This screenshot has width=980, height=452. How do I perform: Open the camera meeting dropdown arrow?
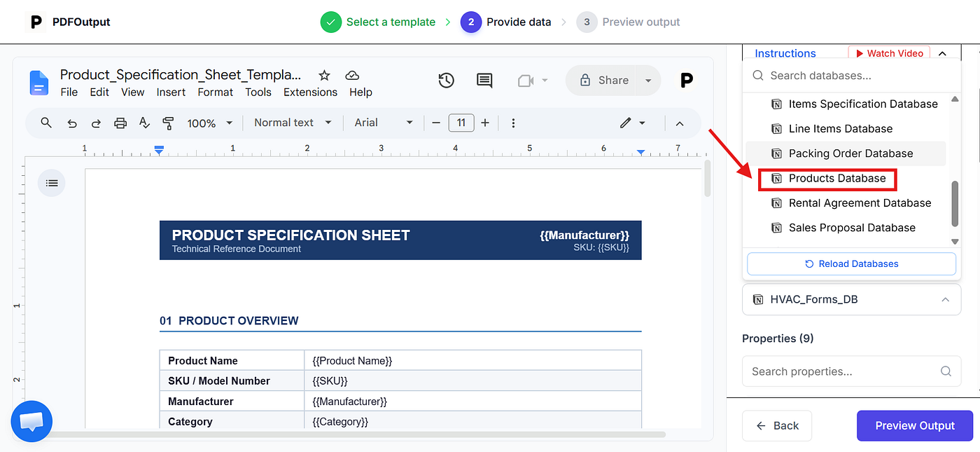[x=544, y=81]
